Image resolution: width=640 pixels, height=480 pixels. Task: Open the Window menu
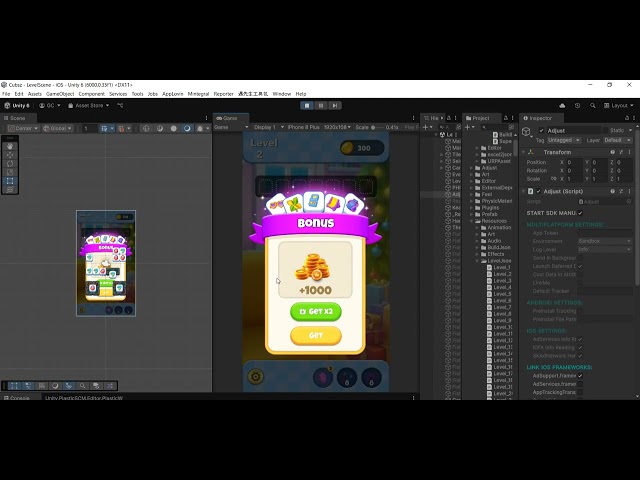282,94
